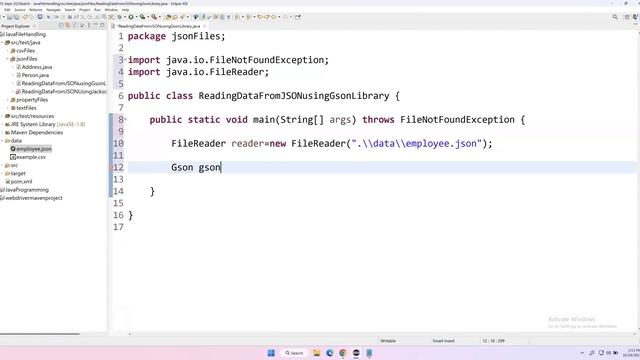Open the run dropdown arrow next to Run icon

point(137,17)
